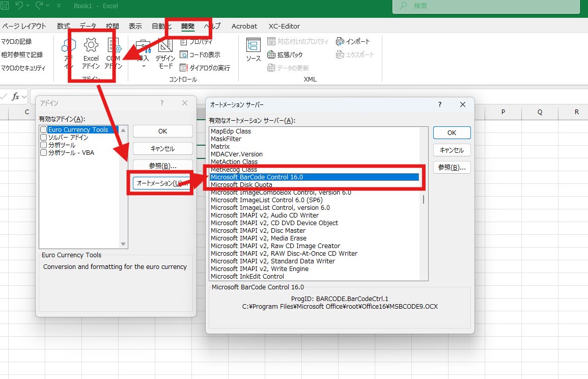Customize Quick Access Toolbar dropdown
This screenshot has height=379, width=588.
59,6
